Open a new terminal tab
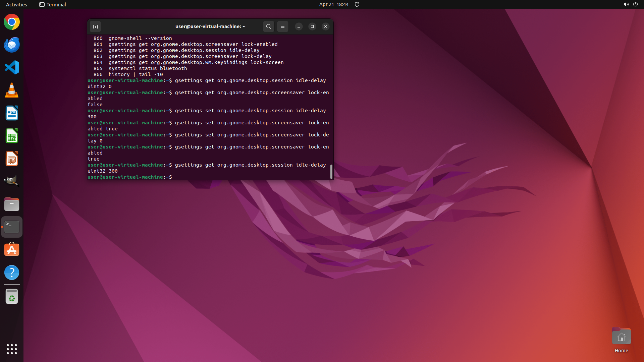 [95, 26]
